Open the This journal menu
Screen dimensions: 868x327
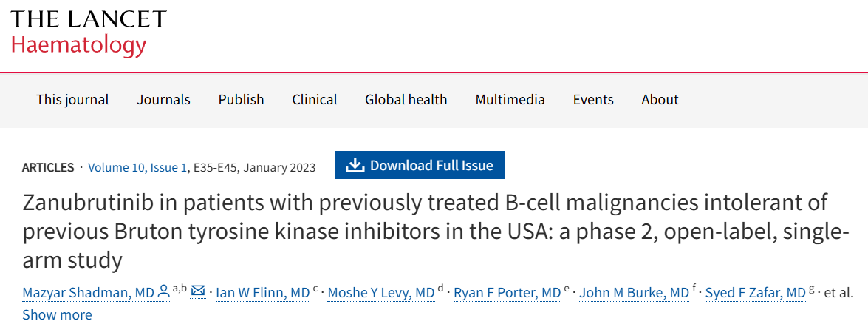pyautogui.click(x=72, y=99)
